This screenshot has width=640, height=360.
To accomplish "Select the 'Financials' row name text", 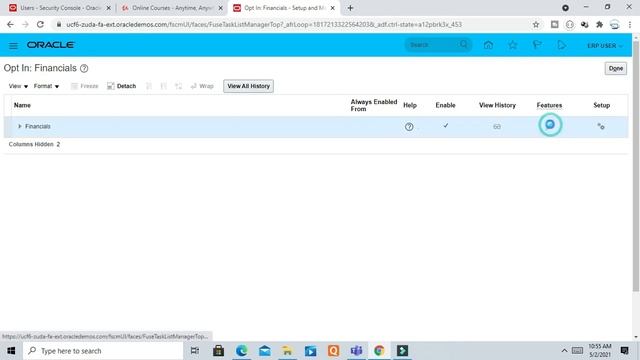I will 38,127.
